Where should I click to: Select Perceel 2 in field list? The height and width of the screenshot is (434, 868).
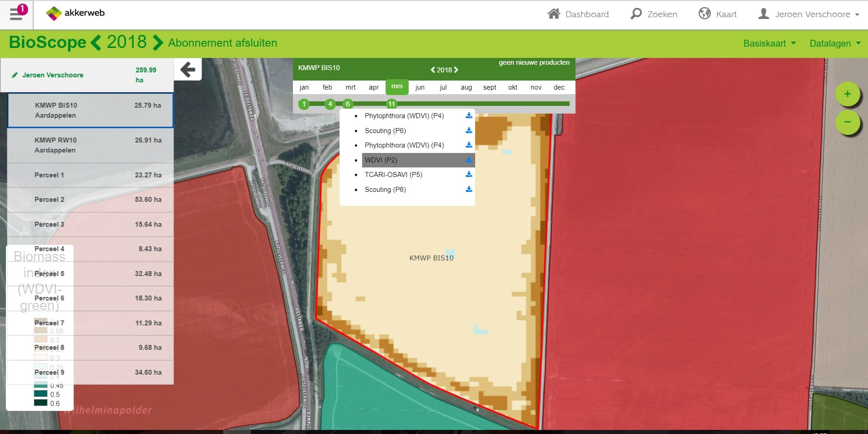coord(90,200)
